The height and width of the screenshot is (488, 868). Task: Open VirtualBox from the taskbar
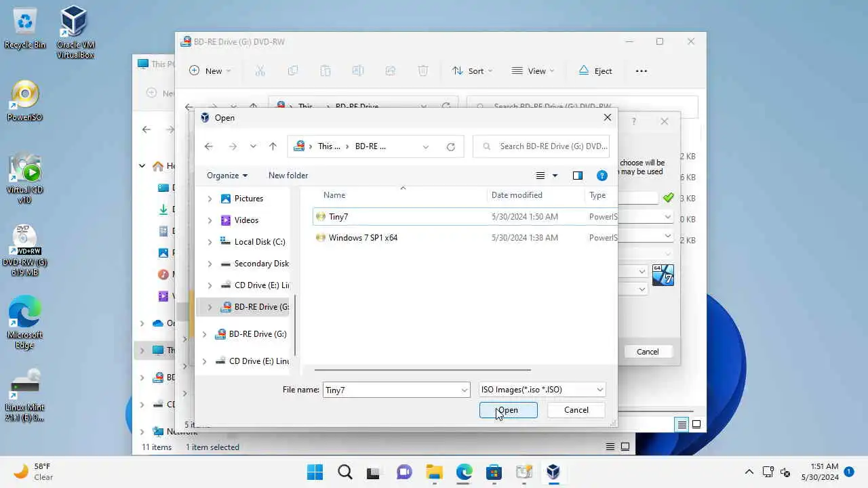click(553, 472)
